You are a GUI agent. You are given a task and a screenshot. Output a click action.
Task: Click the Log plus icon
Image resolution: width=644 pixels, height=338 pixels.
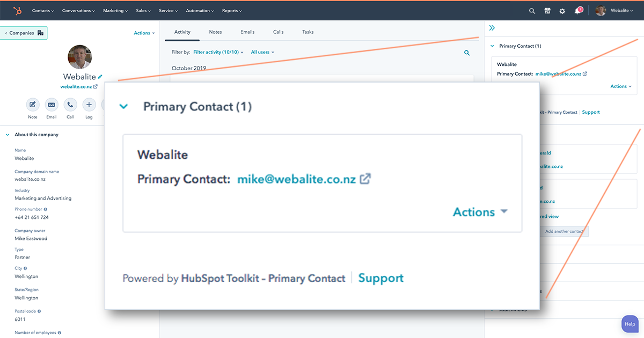[x=89, y=105]
